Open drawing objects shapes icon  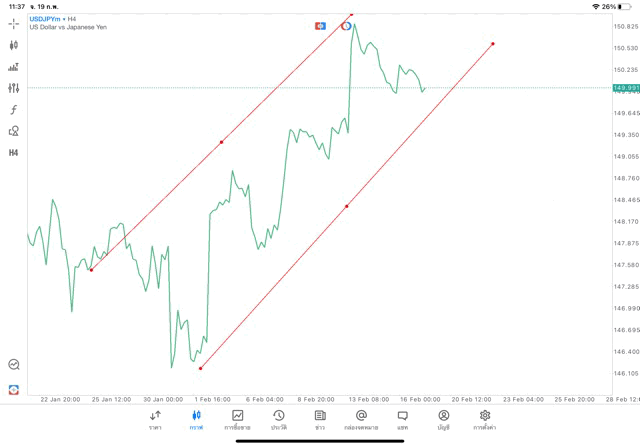click(x=13, y=131)
